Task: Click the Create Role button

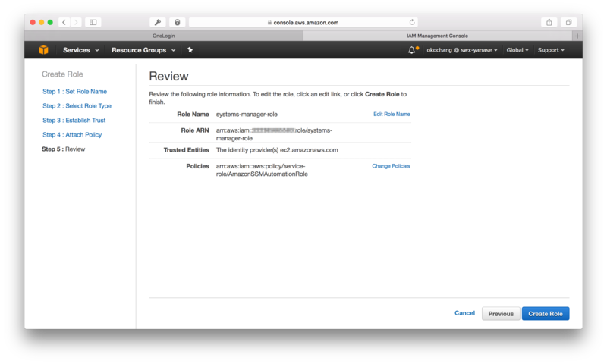Action: [546, 314]
